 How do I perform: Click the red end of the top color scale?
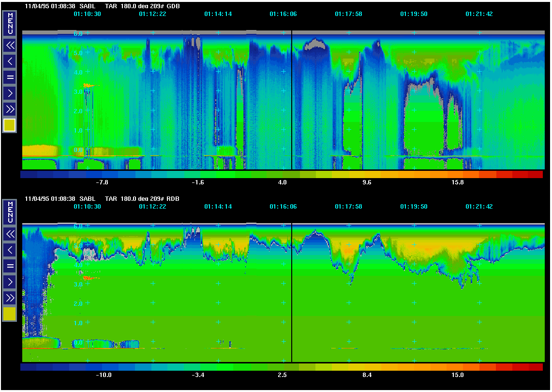point(534,174)
